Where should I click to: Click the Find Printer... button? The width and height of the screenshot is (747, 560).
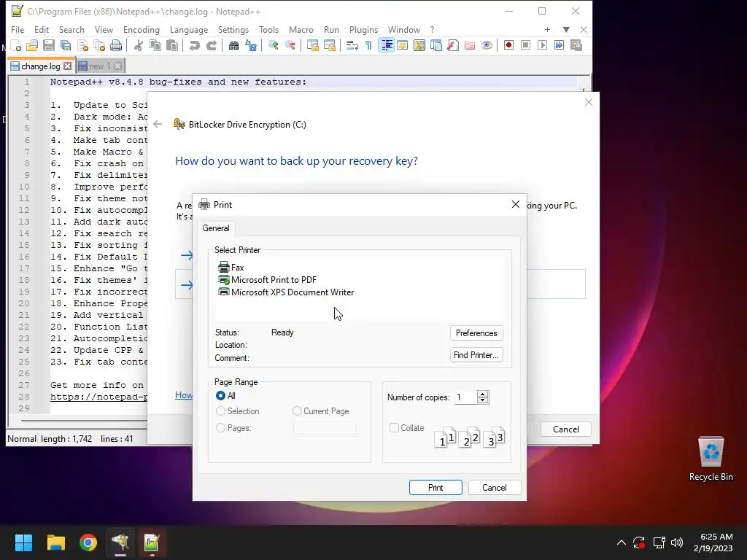click(x=476, y=355)
